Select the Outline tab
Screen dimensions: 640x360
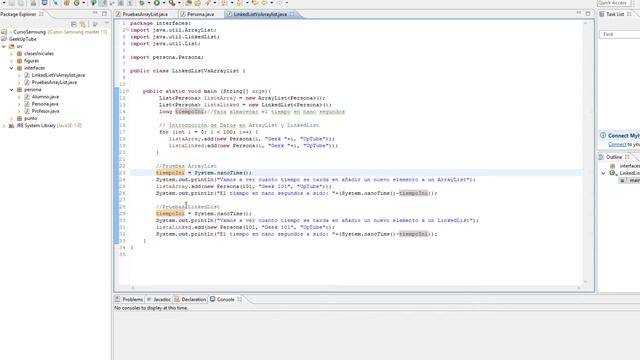point(614,157)
